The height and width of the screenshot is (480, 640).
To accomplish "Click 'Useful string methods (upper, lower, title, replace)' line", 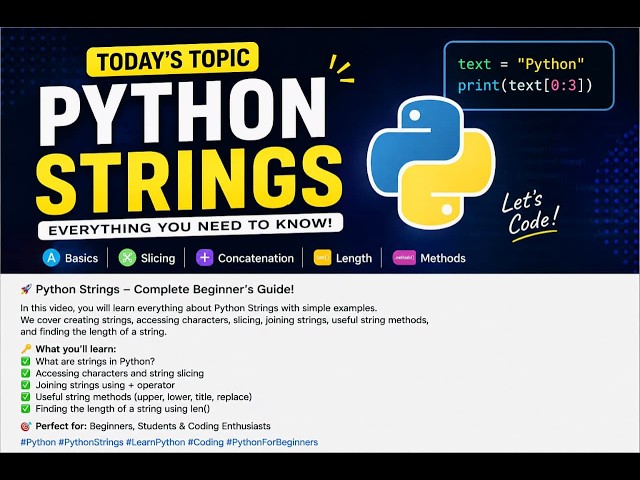I will click(x=144, y=397).
